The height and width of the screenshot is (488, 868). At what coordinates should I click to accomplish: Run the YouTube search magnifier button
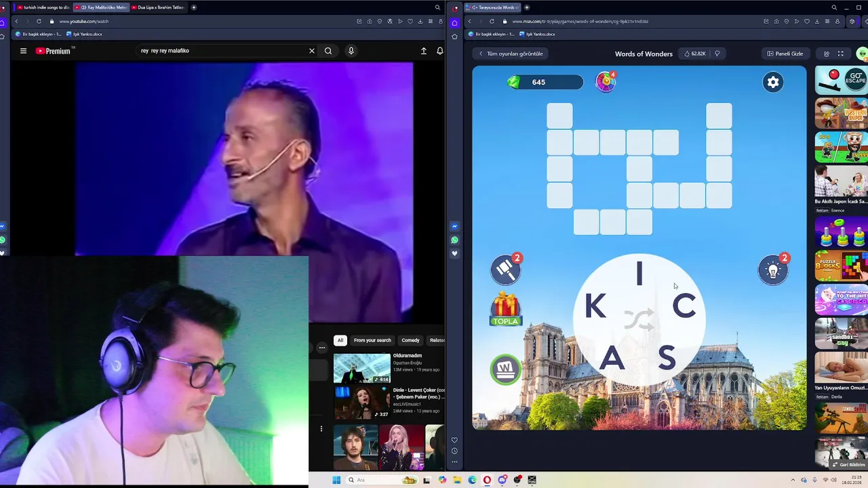click(328, 51)
